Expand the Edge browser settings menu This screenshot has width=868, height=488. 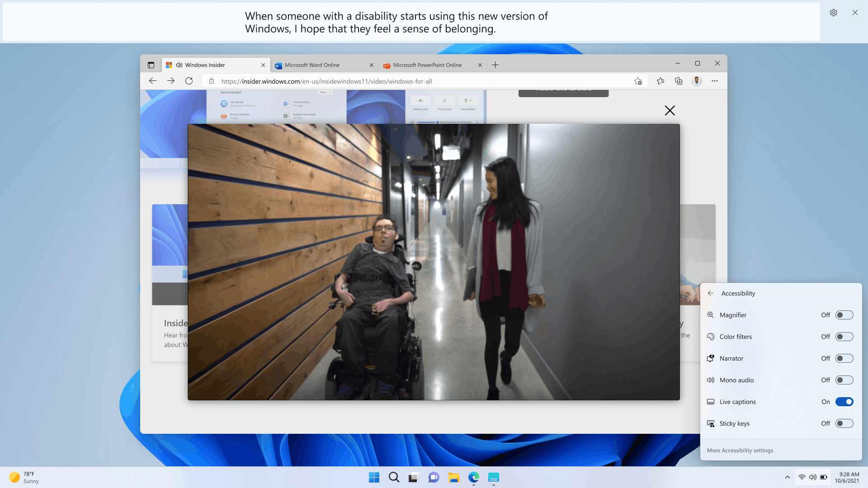click(x=715, y=81)
